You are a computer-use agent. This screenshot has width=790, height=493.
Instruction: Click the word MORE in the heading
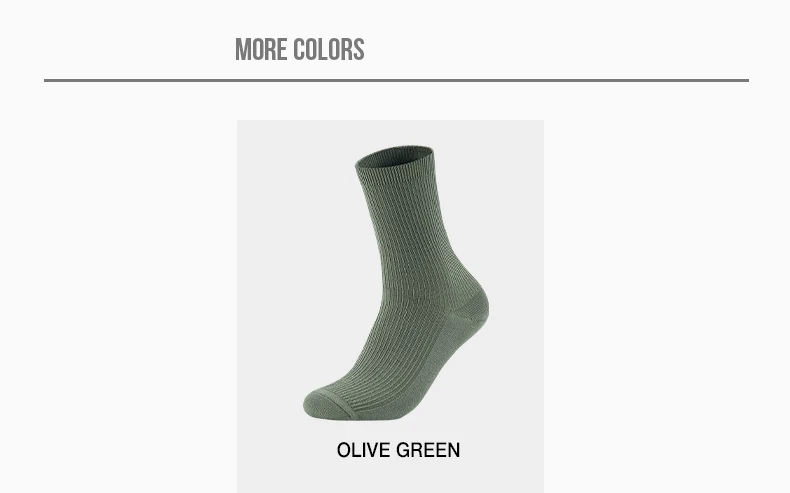[x=261, y=49]
